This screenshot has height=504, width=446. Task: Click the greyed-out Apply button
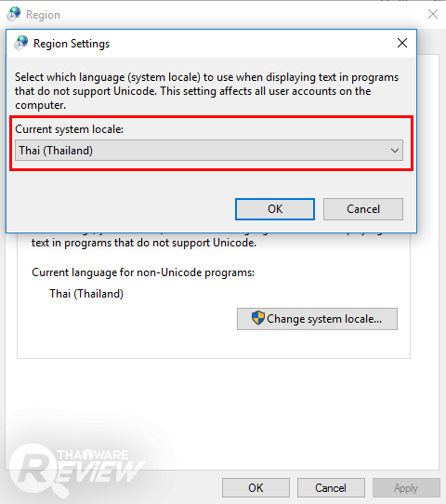click(x=406, y=488)
